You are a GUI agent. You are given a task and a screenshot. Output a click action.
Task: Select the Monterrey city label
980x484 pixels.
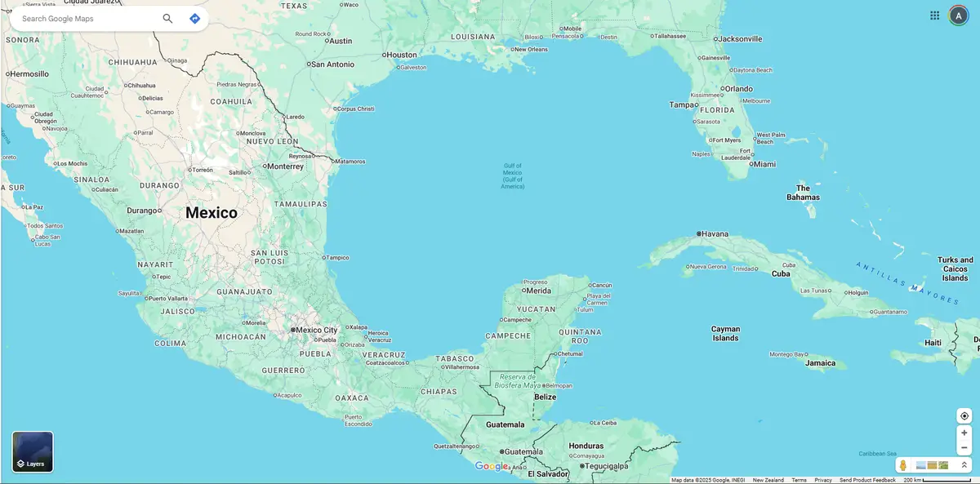point(286,167)
